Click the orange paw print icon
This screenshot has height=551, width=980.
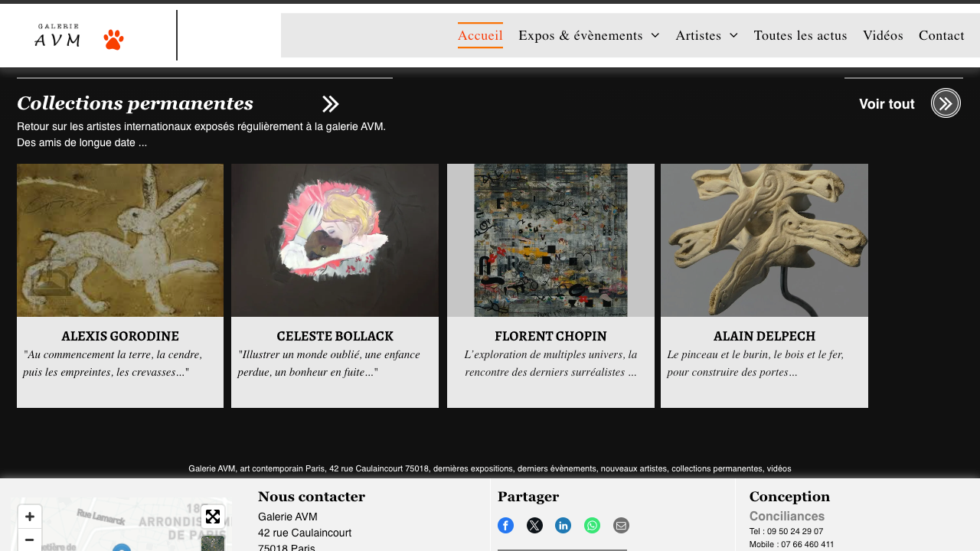click(113, 39)
